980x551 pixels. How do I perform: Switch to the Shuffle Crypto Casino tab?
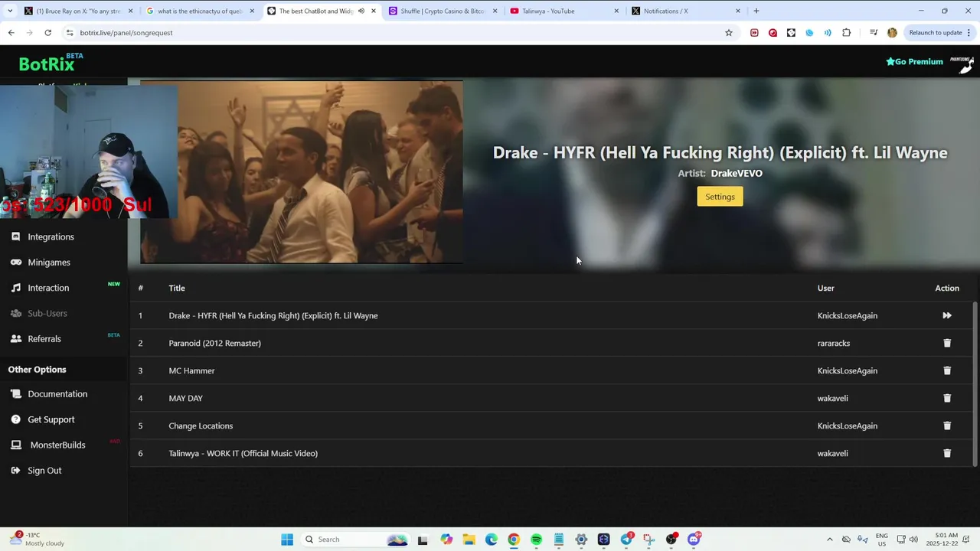[x=443, y=11]
